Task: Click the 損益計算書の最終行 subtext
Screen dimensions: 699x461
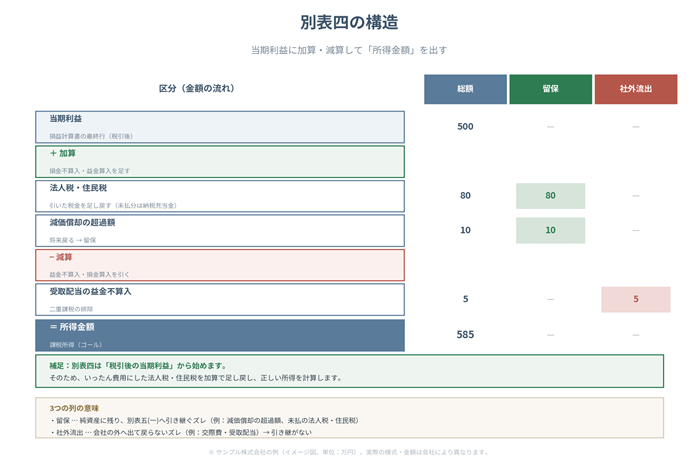Action: (91, 136)
